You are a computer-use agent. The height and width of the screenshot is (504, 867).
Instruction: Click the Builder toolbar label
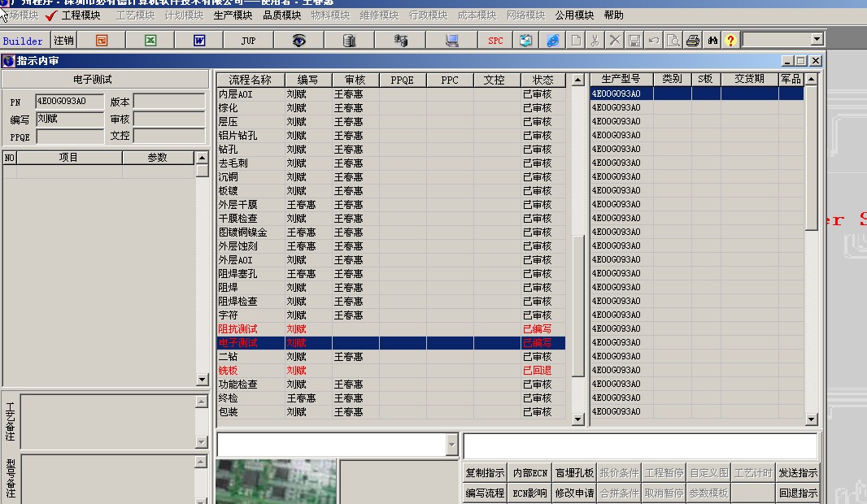tap(23, 41)
